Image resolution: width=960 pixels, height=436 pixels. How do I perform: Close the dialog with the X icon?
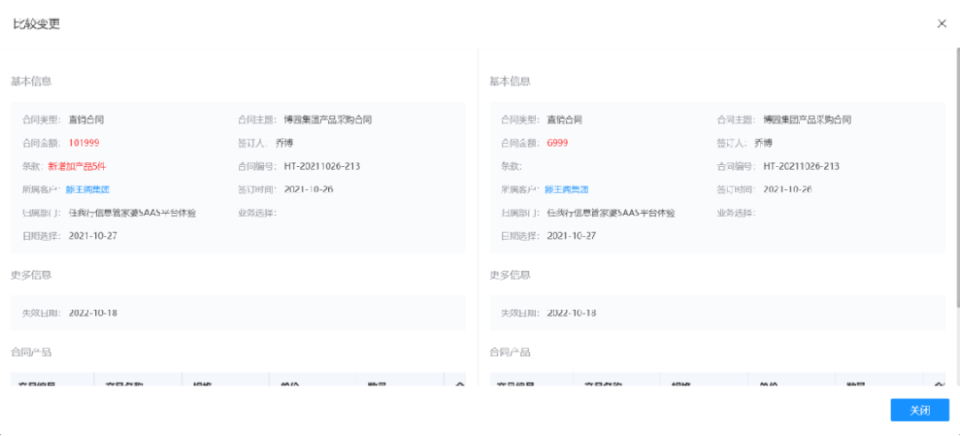941,24
